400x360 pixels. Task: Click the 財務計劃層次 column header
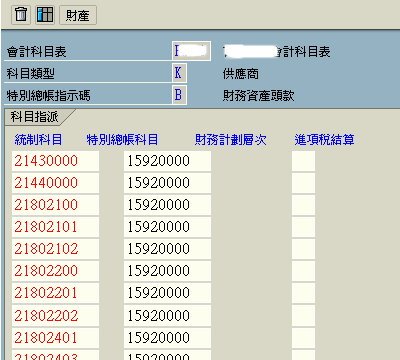tap(231, 140)
